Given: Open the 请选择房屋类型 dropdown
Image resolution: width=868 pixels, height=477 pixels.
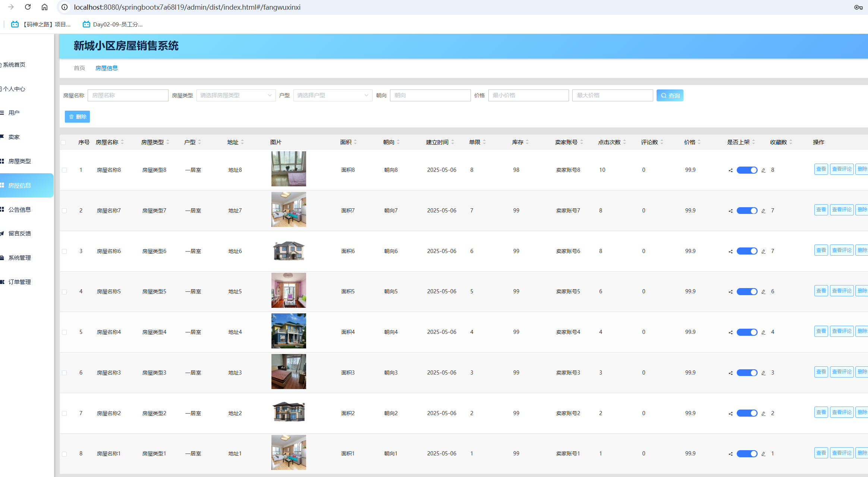Looking at the screenshot, I should click(236, 95).
